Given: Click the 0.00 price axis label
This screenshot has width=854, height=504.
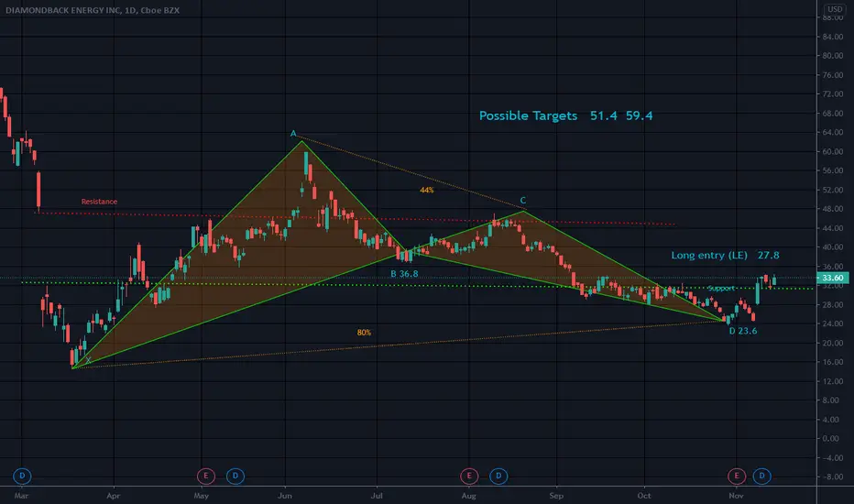Looking at the screenshot, I should pyautogui.click(x=832, y=438).
